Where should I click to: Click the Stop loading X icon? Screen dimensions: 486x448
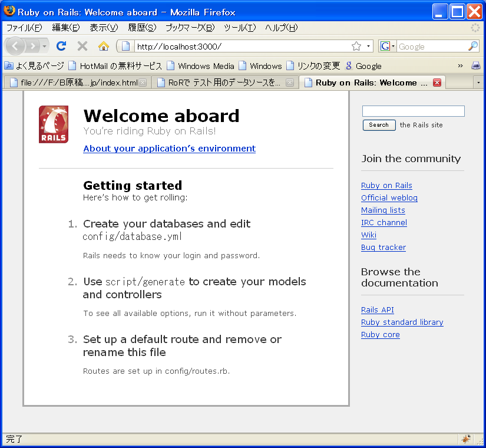[82, 46]
